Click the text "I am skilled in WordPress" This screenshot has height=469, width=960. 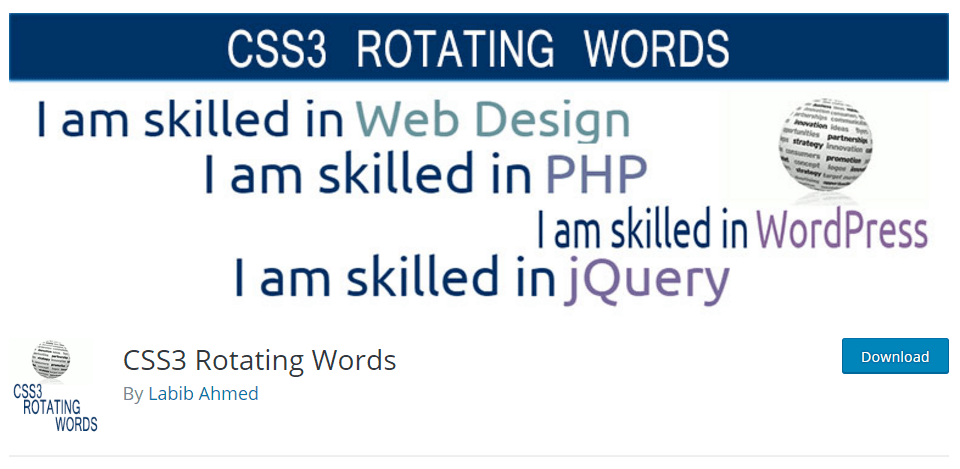[732, 230]
